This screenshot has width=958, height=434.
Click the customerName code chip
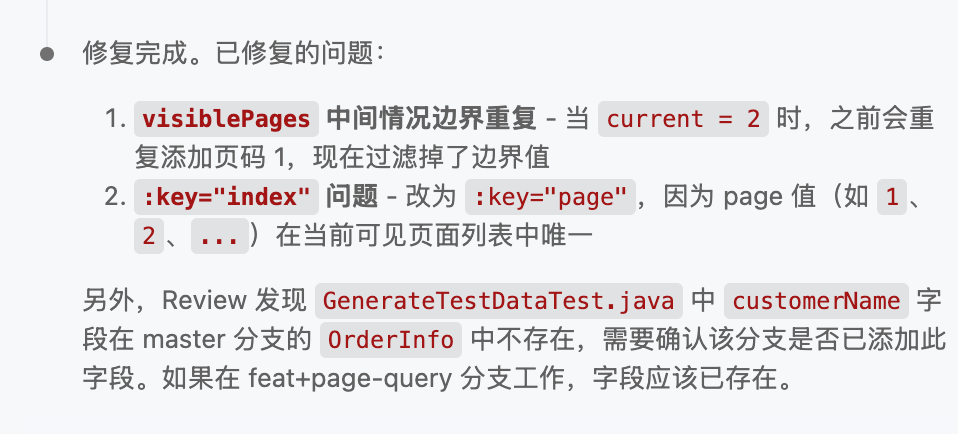pos(816,300)
